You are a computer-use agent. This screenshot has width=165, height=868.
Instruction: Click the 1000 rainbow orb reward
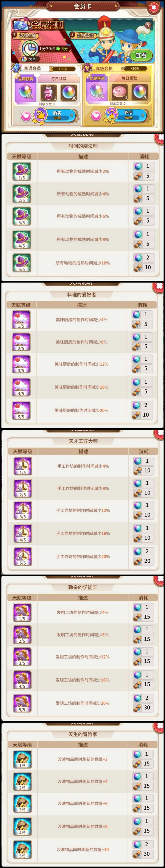96,91
